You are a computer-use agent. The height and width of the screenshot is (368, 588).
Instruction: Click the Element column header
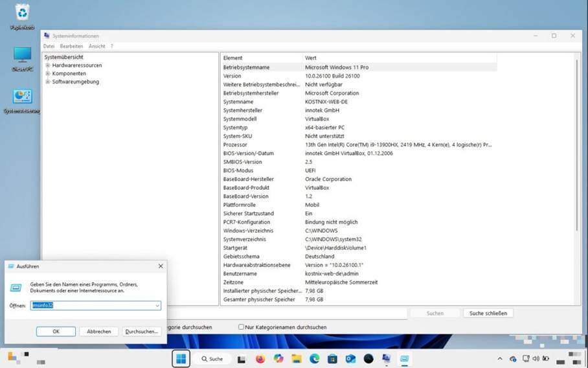pyautogui.click(x=262, y=58)
